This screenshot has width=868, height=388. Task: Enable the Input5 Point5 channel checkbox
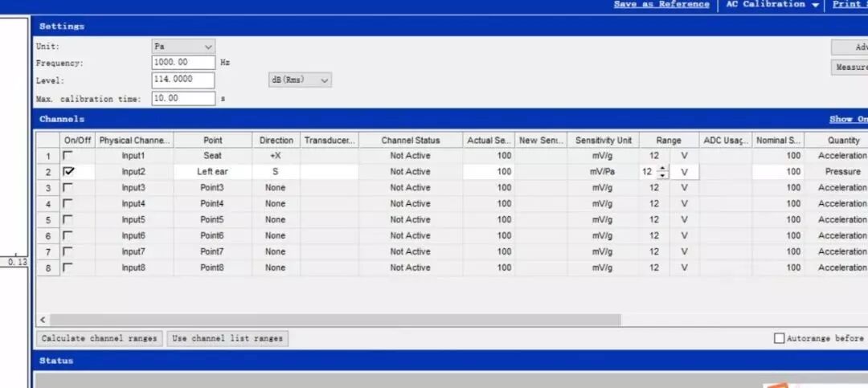click(68, 220)
